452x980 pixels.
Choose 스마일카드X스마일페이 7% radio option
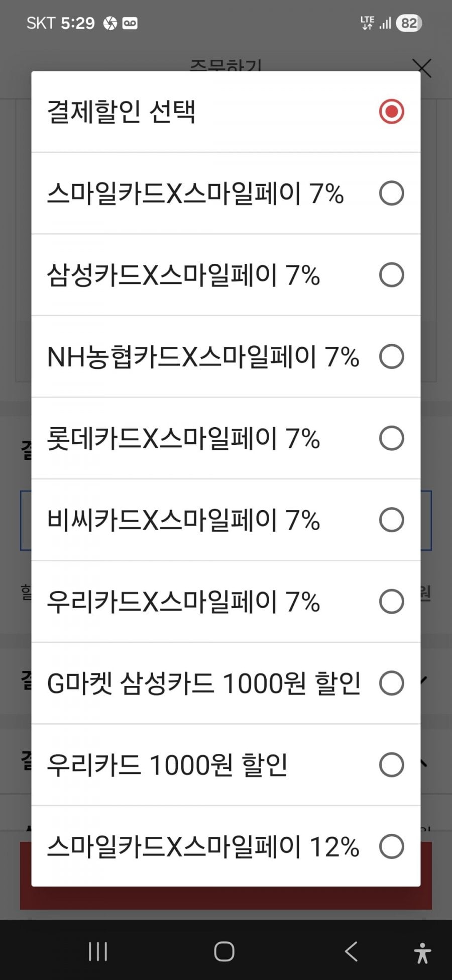(391, 193)
